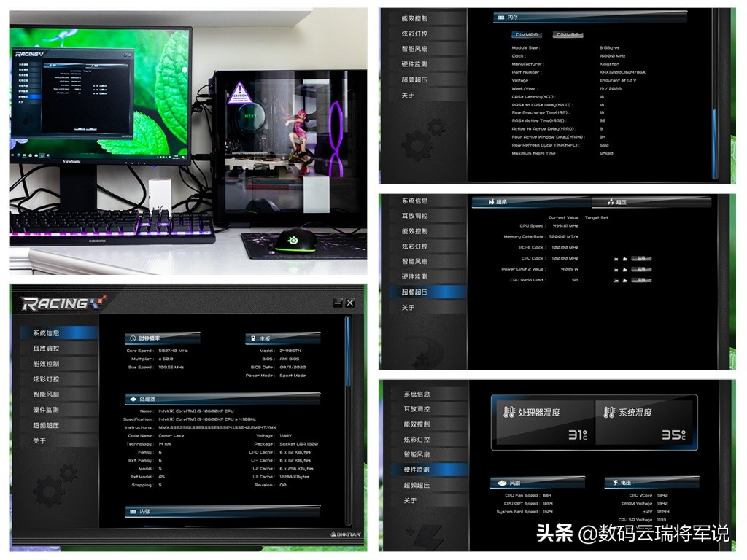Click the clock icon beside 时钟频率 heading
Screen dimensions: 747x560
pos(133,338)
